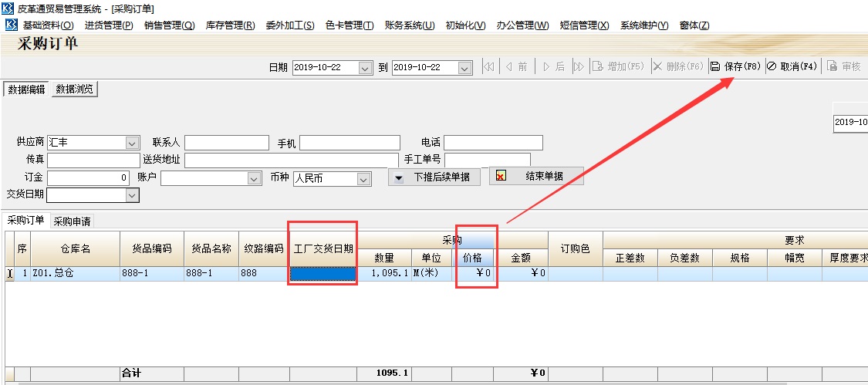
Task: Click the unit cell M(米)
Action: pyautogui.click(x=432, y=274)
